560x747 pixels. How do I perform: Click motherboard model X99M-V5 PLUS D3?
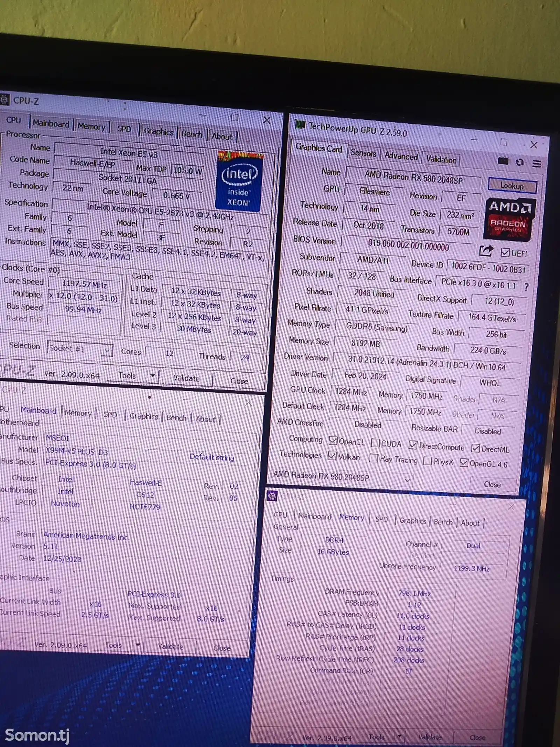pos(77,451)
